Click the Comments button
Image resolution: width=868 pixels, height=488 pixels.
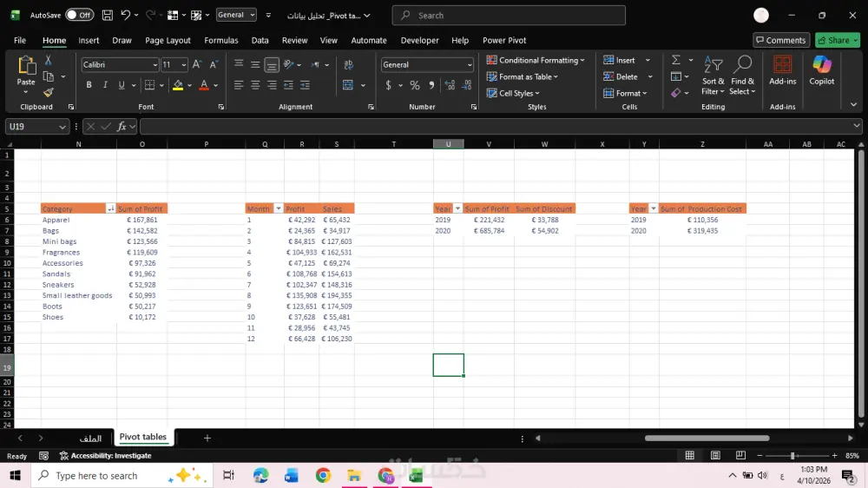click(x=780, y=41)
